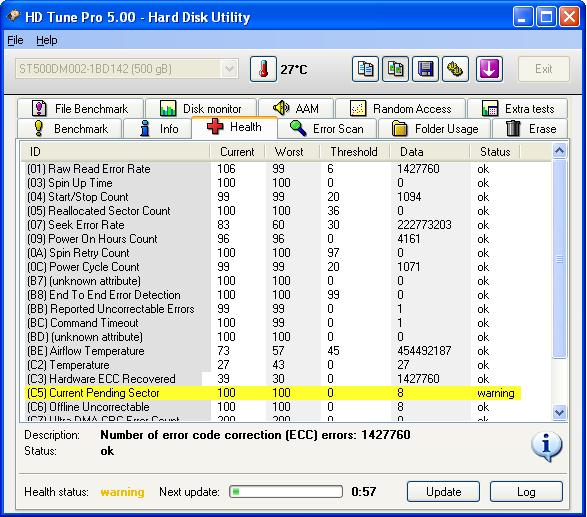Click the 454492187 data value
The image size is (587, 517).
[x=424, y=351]
